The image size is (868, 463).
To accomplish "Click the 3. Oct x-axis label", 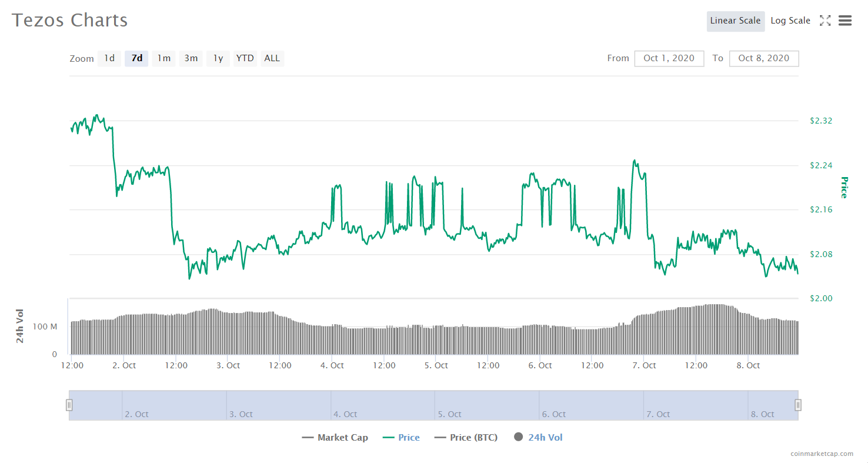I will click(228, 365).
